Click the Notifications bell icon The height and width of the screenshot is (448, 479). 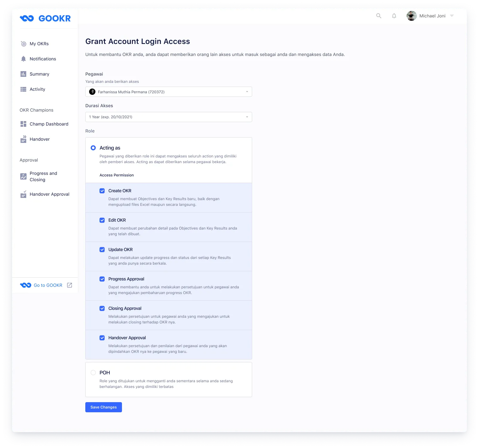point(23,58)
